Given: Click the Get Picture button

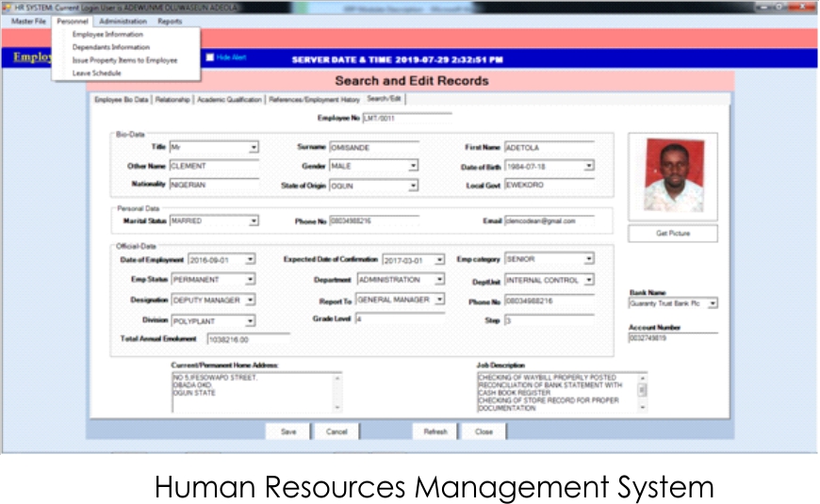Looking at the screenshot, I should point(673,233).
